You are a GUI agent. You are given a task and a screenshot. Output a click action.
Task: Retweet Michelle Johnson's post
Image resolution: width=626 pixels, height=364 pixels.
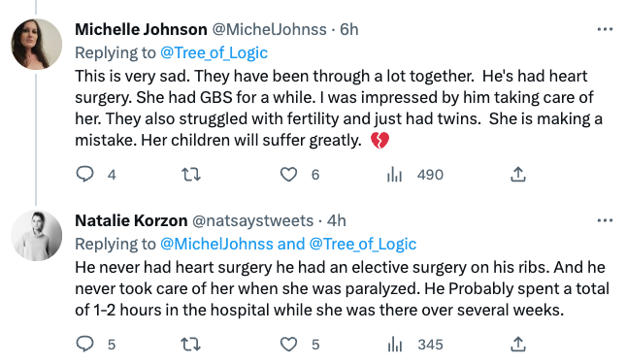[x=191, y=175]
